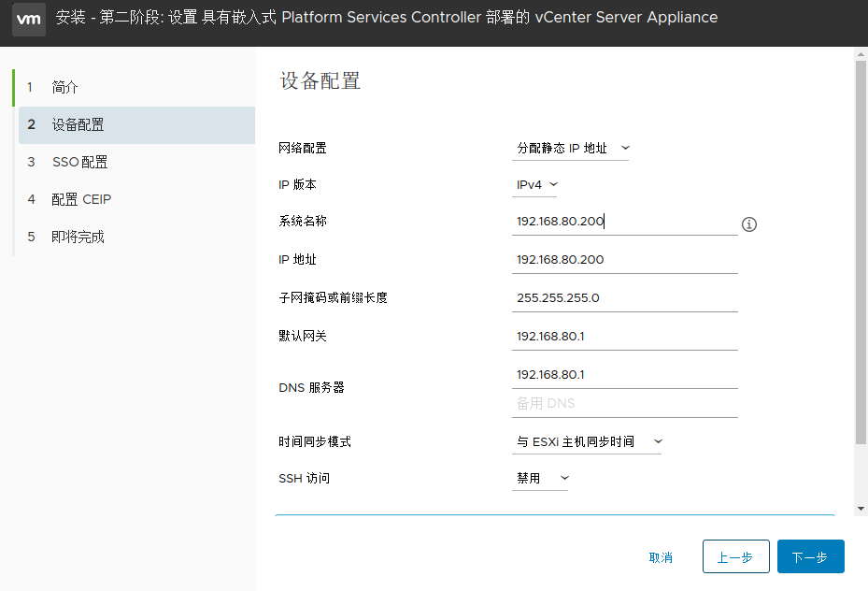The image size is (868, 591).
Task: Click the 取消 cancel button
Action: click(661, 557)
